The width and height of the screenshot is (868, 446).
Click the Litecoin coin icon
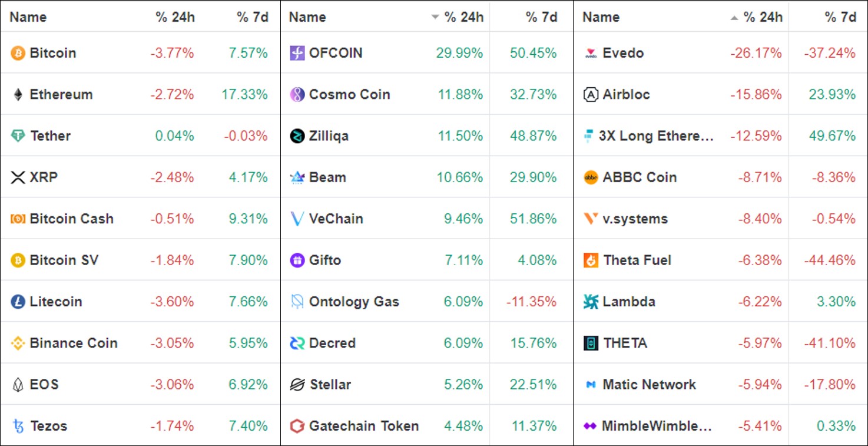18,302
